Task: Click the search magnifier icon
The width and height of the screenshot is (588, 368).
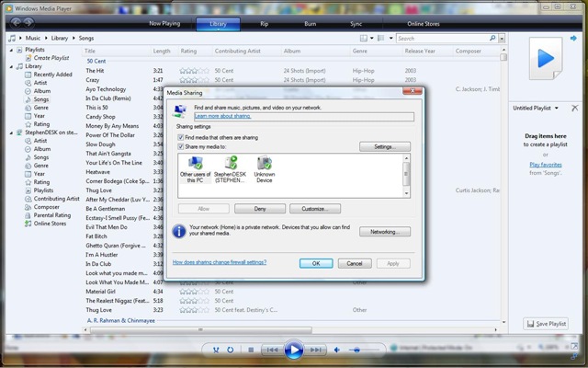Action: (492, 38)
